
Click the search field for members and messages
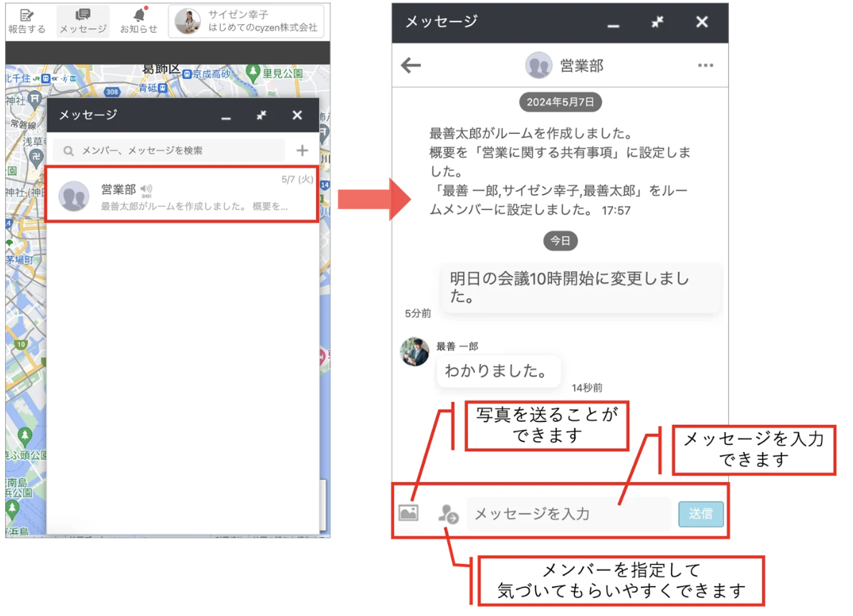[170, 150]
